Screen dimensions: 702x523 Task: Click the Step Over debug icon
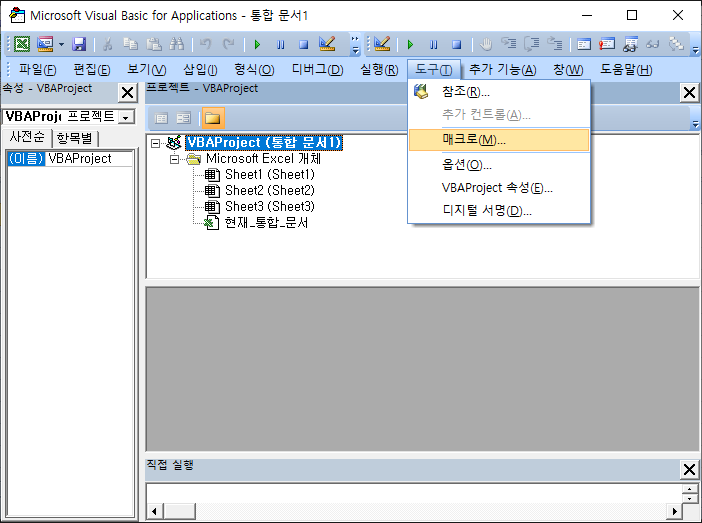(532, 44)
